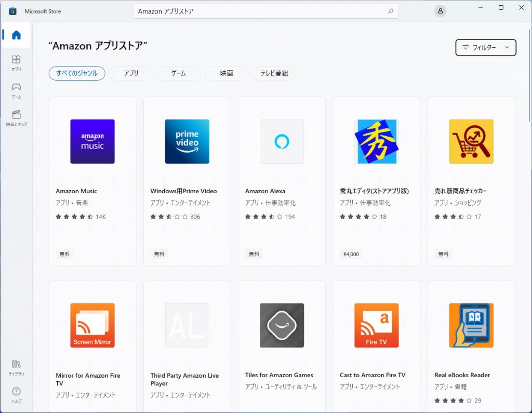Image resolution: width=532 pixels, height=413 pixels.
Task: Open the Screen Mirror app icon
Action: pos(92,325)
